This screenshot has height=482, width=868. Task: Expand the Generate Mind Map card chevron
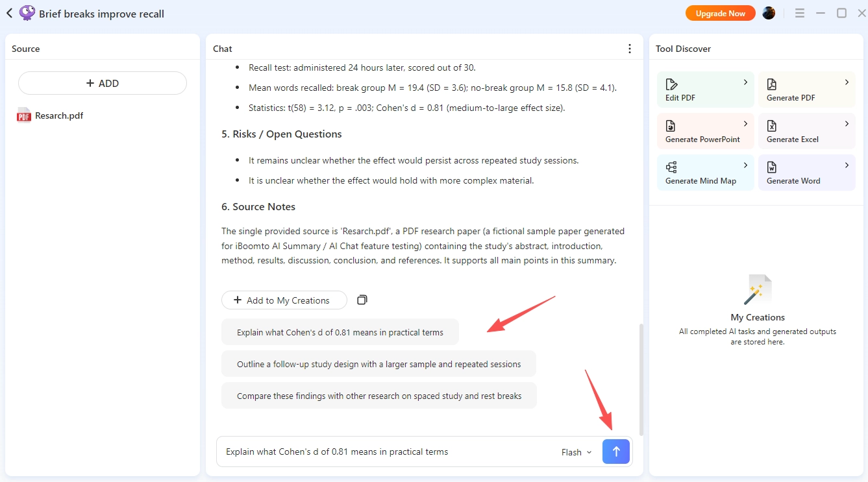[745, 165]
